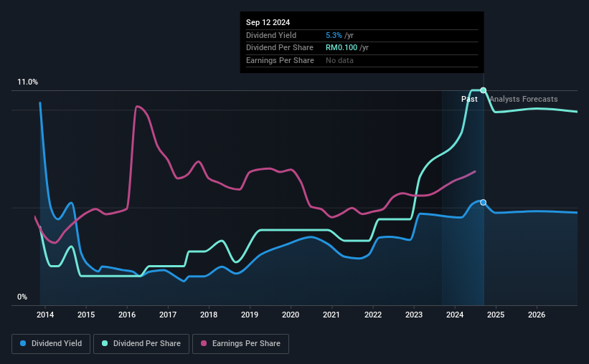The image size is (589, 364).
Task: Click the 2014 x-axis year label
Action: pyautogui.click(x=45, y=315)
